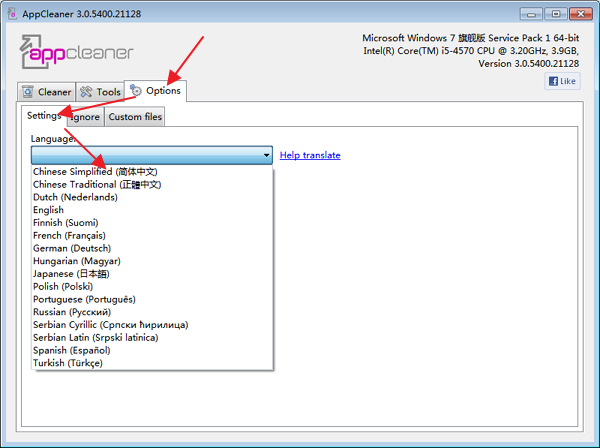The height and width of the screenshot is (448, 600).
Task: Select Russian (Русский) language
Action: pyautogui.click(x=152, y=312)
